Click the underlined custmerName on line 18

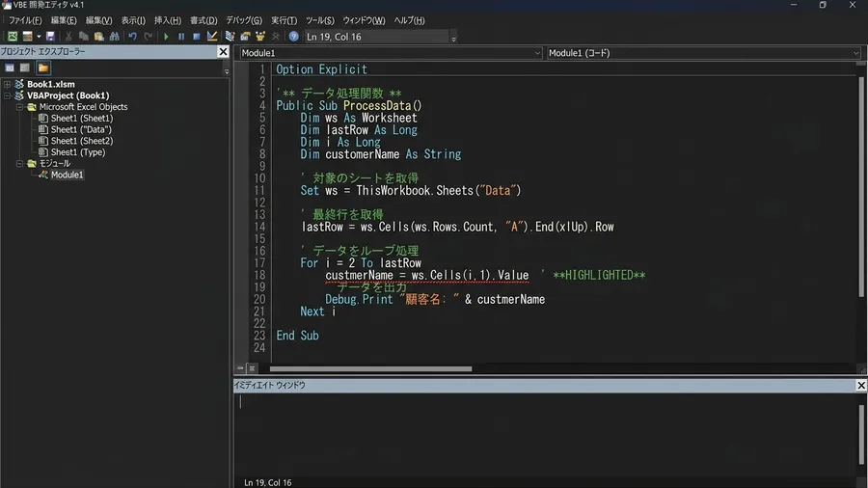click(359, 275)
